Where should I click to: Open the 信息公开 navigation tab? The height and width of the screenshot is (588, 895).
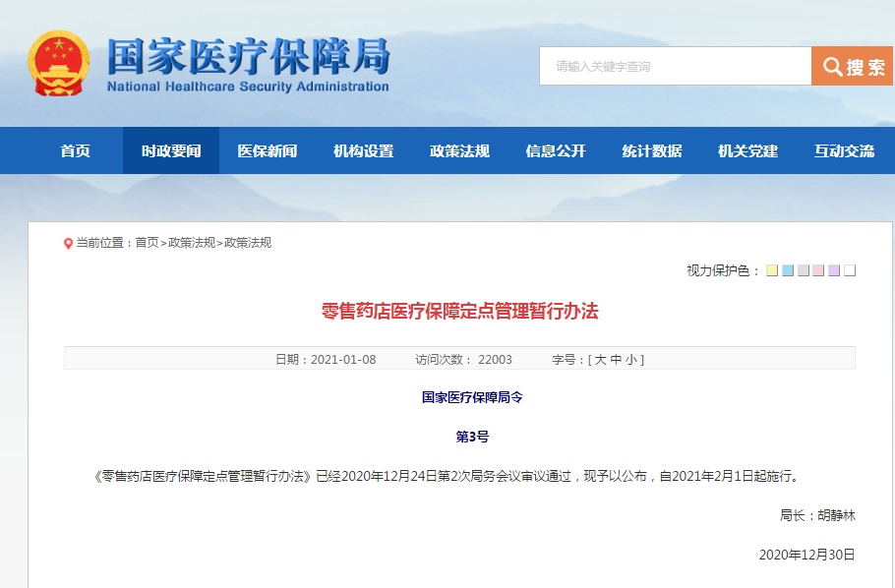click(x=556, y=150)
